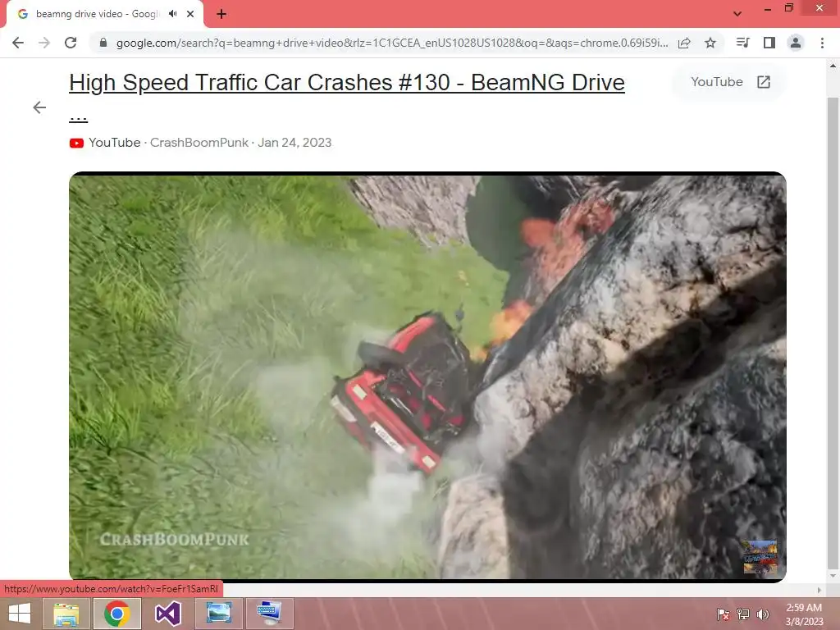Open video in YouTube button
The height and width of the screenshot is (630, 840).
[730, 82]
